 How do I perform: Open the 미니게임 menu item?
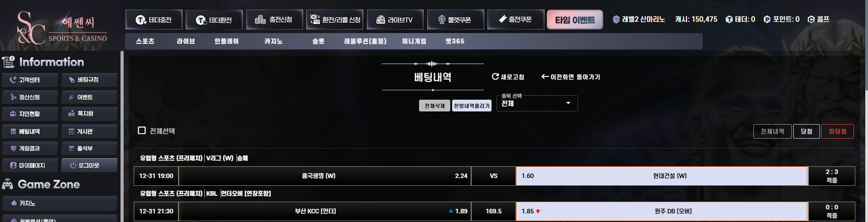coord(414,41)
